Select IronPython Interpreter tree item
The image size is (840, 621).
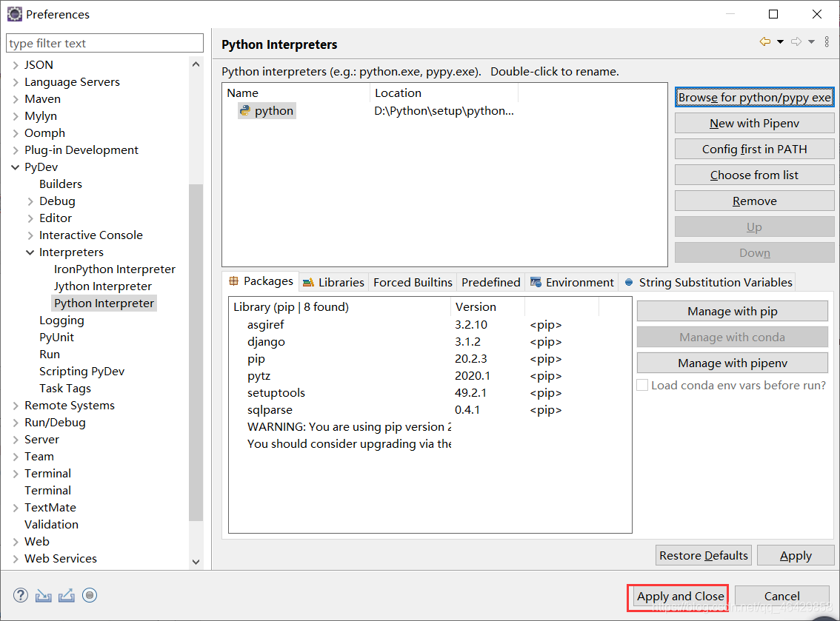115,269
